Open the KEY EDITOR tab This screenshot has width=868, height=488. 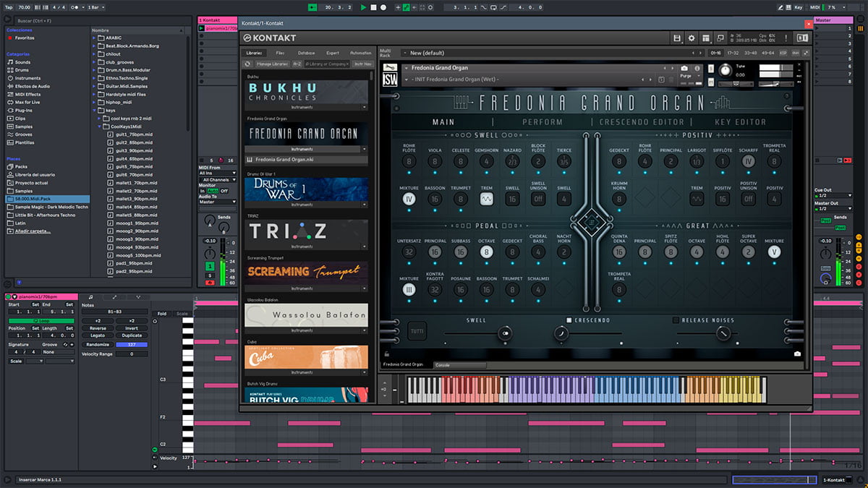coord(740,122)
